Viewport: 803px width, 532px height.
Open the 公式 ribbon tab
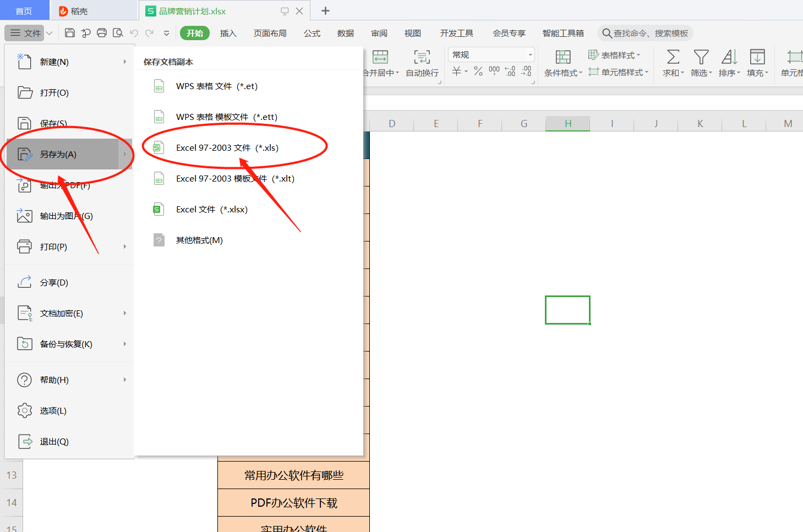pyautogui.click(x=312, y=33)
